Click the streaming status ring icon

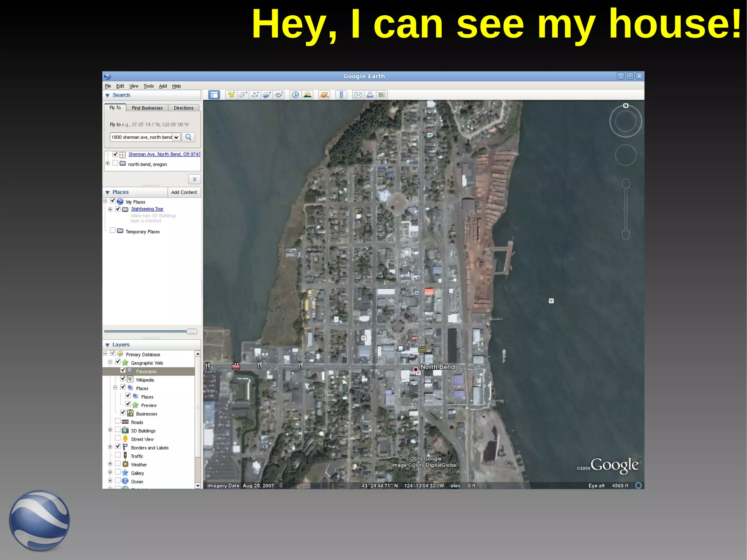pos(638,486)
